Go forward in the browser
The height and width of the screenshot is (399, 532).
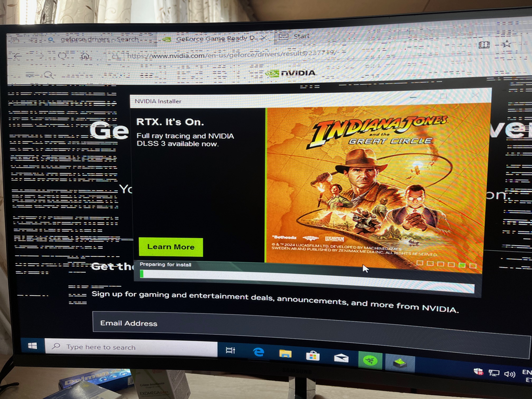40,56
